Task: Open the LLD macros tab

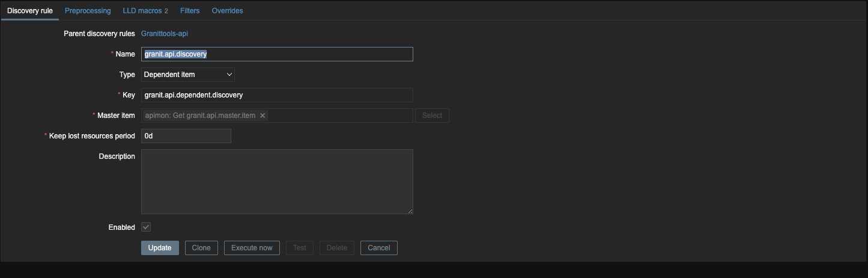Action: pyautogui.click(x=145, y=11)
